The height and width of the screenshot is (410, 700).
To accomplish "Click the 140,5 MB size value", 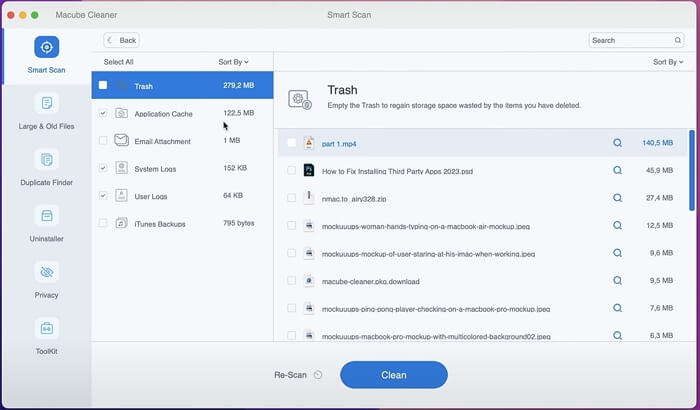I will click(x=658, y=143).
